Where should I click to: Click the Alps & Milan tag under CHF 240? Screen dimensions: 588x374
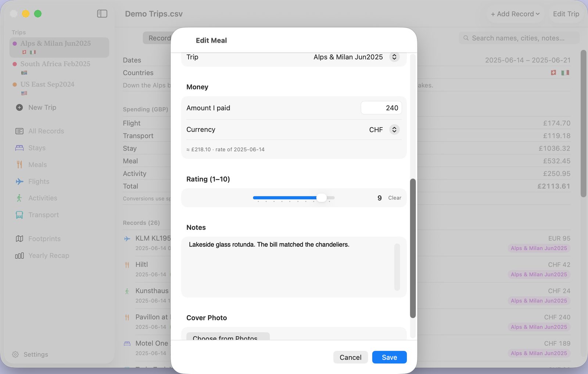click(x=539, y=327)
